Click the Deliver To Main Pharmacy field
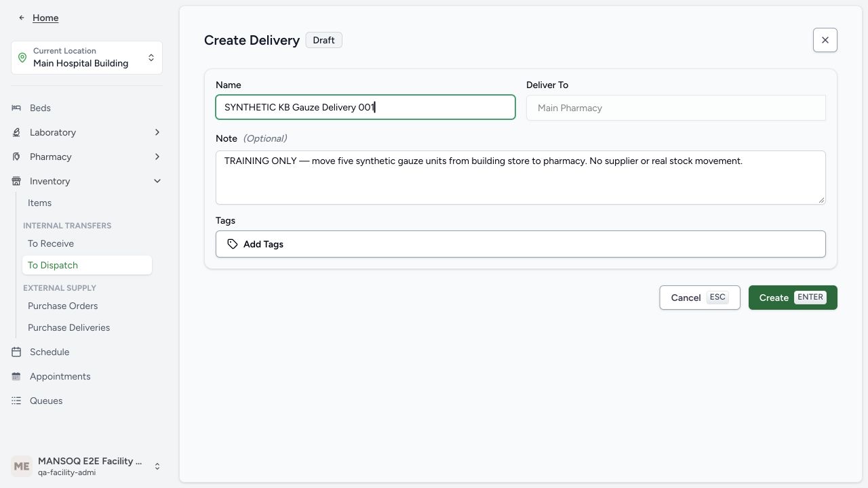 click(x=676, y=108)
